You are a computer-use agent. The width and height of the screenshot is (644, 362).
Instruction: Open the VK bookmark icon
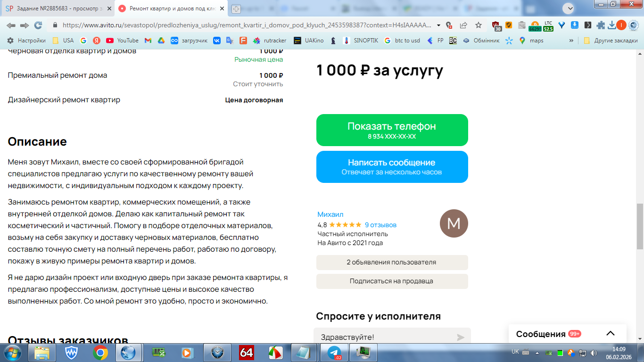coord(217,41)
